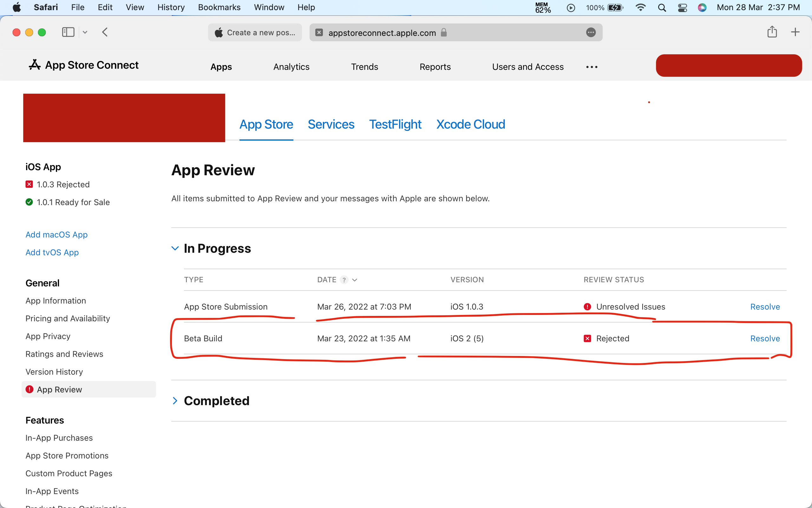Open Analytics in top navigation
The height and width of the screenshot is (508, 812).
coord(291,67)
